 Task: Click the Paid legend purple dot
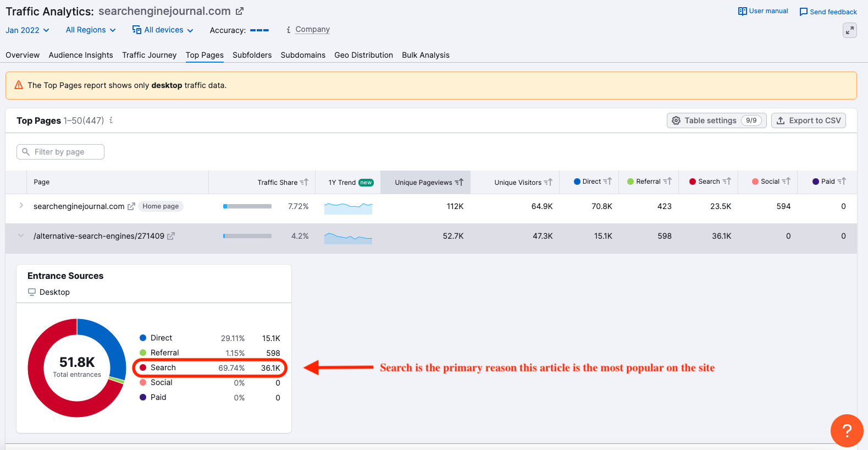click(x=143, y=397)
